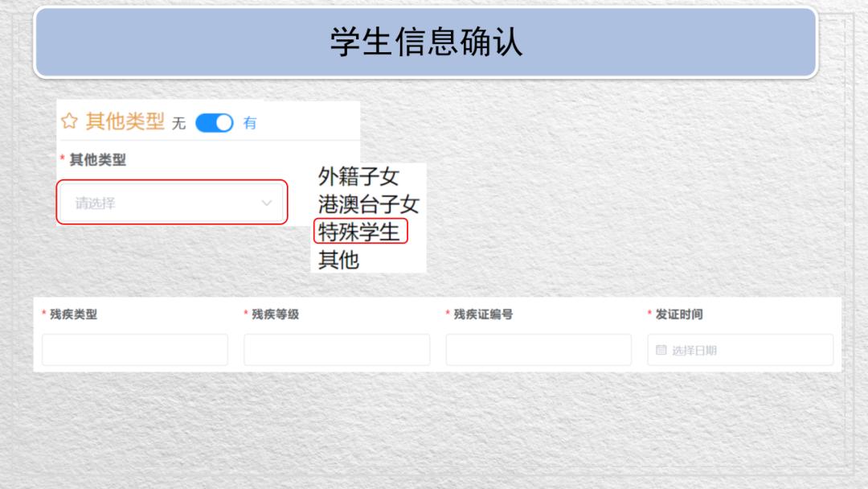Click the 残疾证编号 field label
Image resolution: width=868 pixels, height=489 pixels.
tap(483, 314)
